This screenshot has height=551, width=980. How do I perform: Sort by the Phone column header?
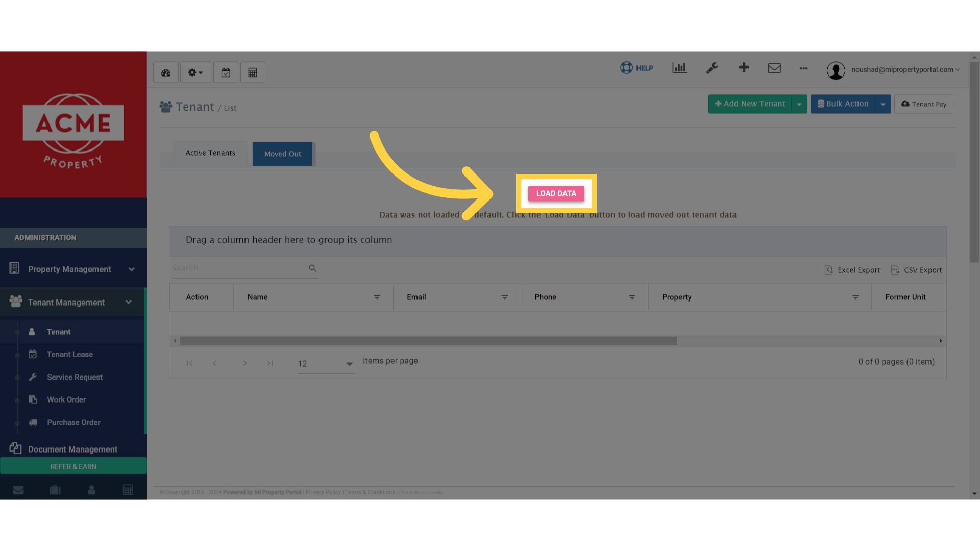[x=545, y=297]
